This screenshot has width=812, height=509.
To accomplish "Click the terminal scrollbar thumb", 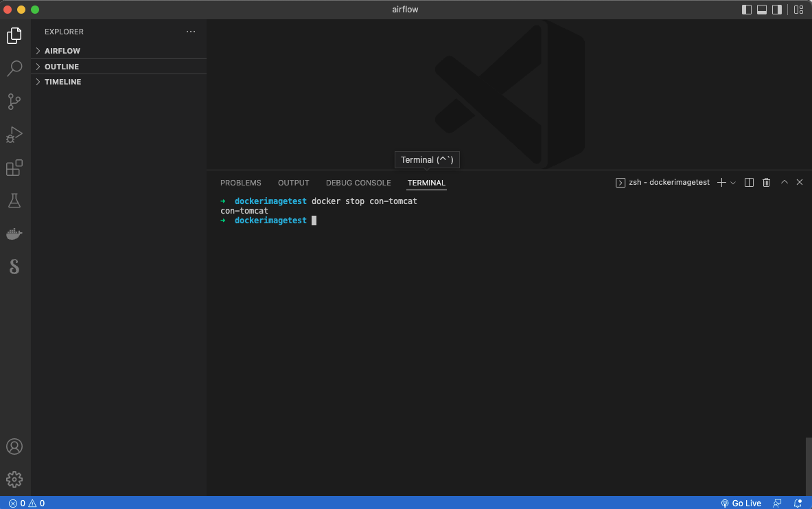I will pyautogui.click(x=809, y=466).
